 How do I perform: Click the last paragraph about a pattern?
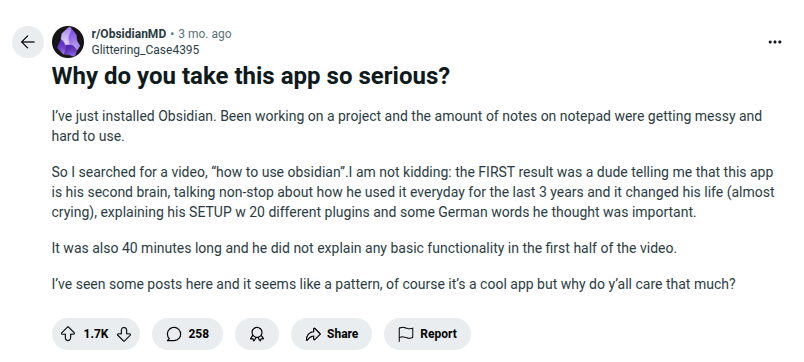394,284
